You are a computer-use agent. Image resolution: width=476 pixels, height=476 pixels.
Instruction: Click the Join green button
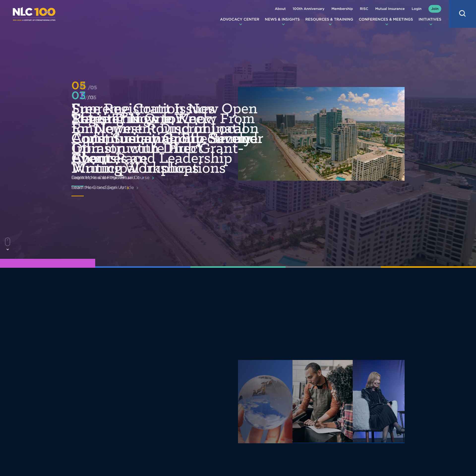(x=435, y=9)
